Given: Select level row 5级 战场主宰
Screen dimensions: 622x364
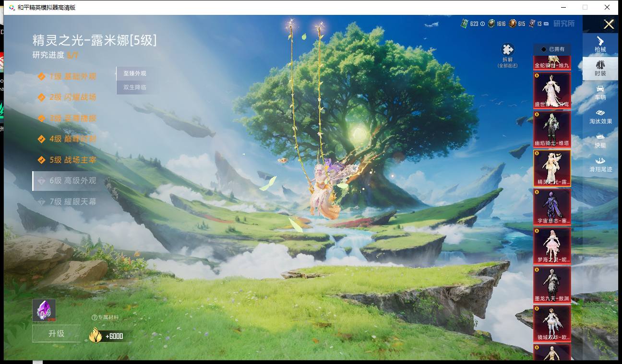Looking at the screenshot, I should [x=67, y=160].
